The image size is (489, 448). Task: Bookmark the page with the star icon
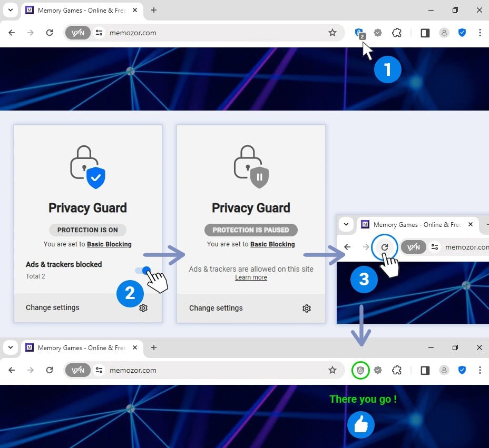pos(333,33)
